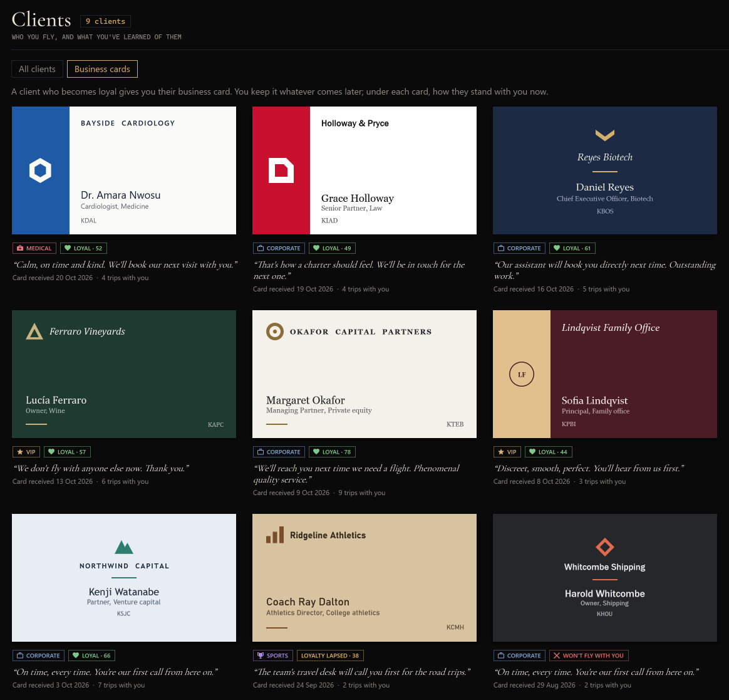Click the LOYAL · 57 badge
The width and height of the screenshot is (729, 700).
[68, 452]
